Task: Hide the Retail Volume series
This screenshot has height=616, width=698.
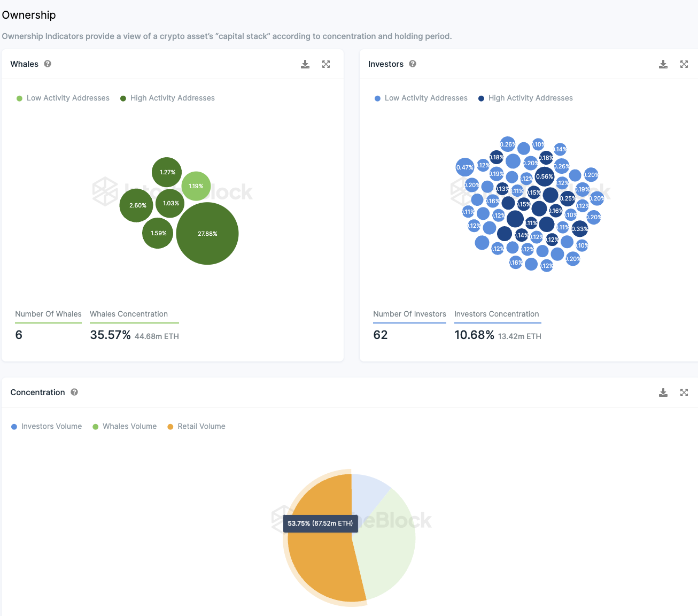Action: coord(196,426)
